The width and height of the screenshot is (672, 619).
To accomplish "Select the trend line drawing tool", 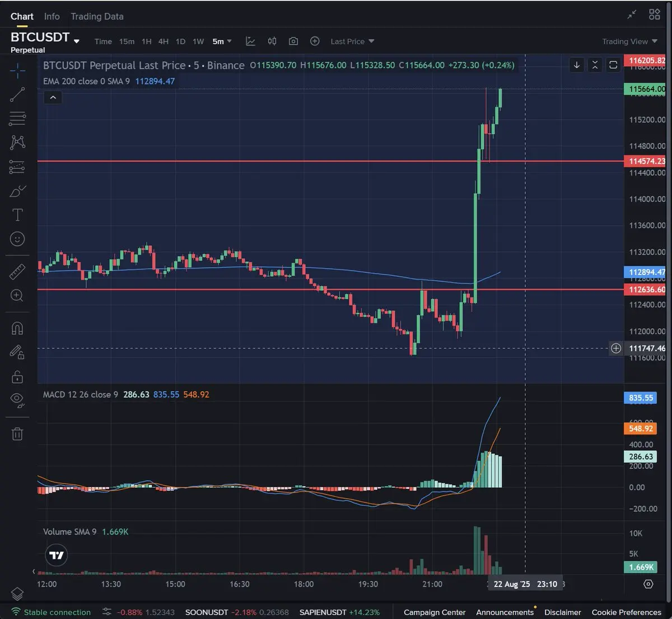I will (17, 95).
